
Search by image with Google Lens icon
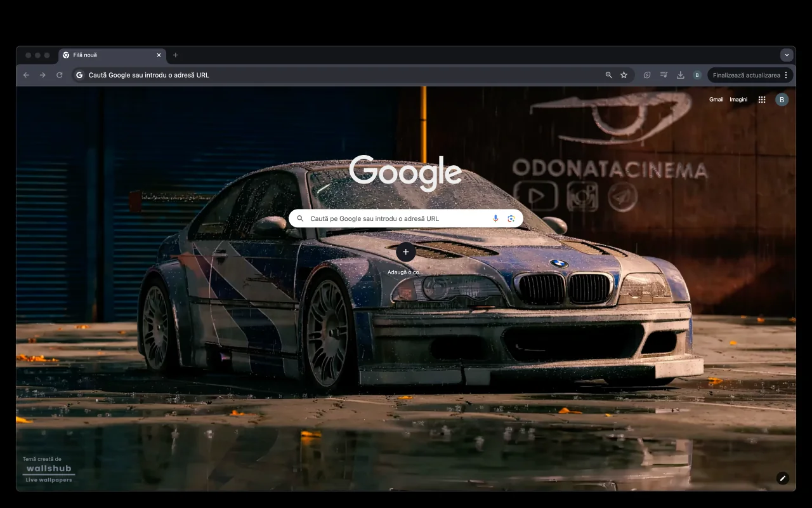[x=511, y=218]
